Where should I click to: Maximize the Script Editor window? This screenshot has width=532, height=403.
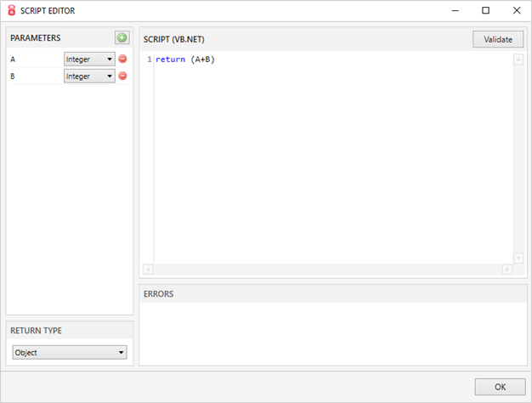point(485,10)
